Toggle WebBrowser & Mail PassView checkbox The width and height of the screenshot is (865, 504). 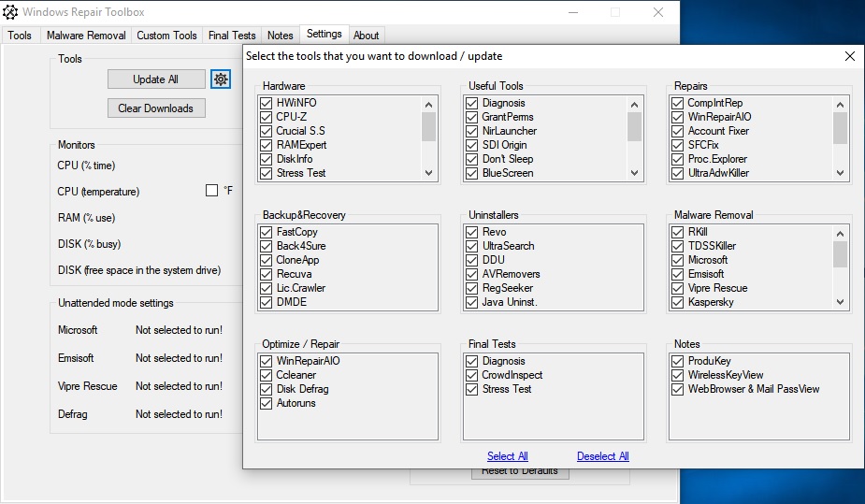677,389
